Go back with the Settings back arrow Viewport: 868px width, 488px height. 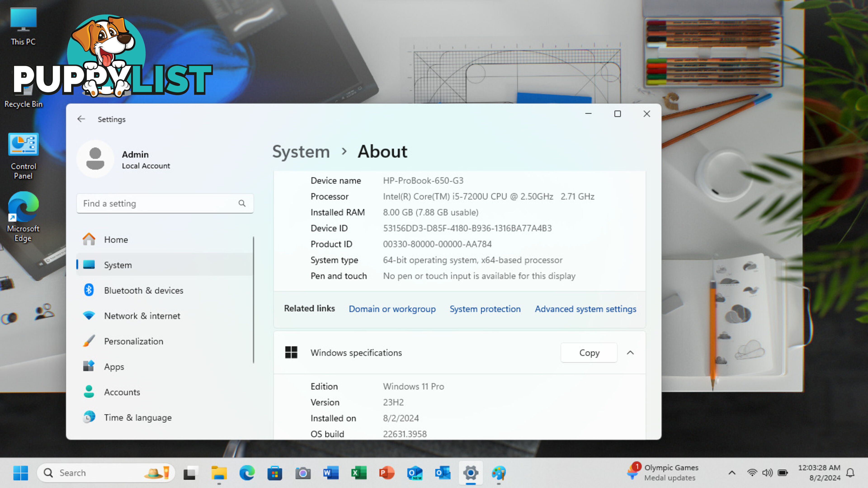coord(81,119)
